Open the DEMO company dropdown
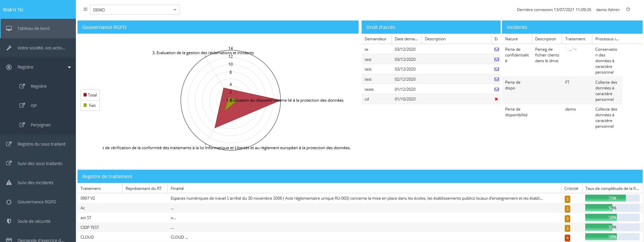644x242 pixels. [x=135, y=10]
